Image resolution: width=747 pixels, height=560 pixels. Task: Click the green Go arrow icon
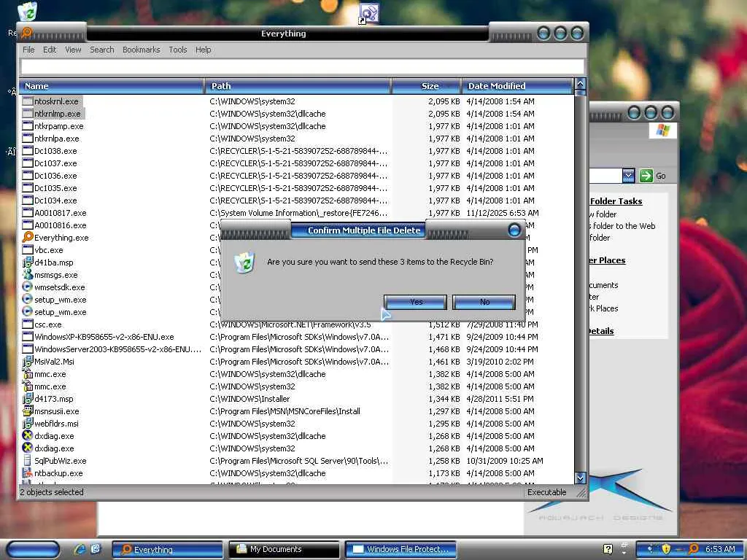[x=646, y=175]
